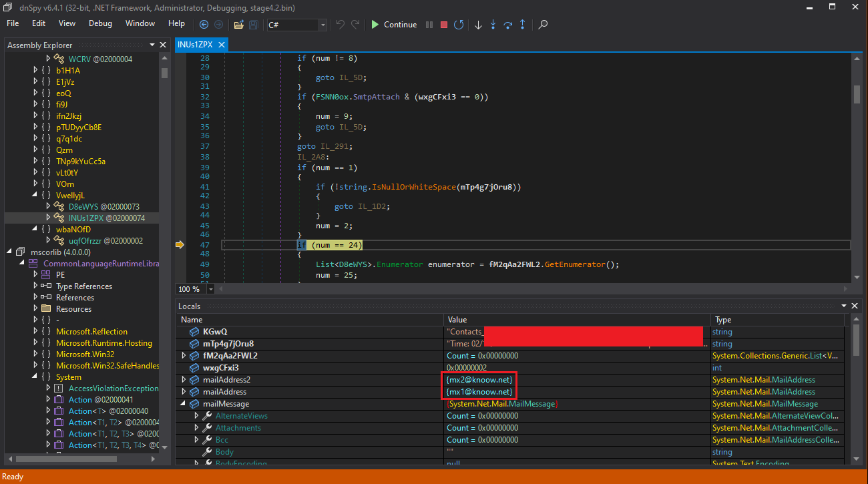Image resolution: width=868 pixels, height=484 pixels.
Task: Select the TNp9kYuCc5a namespace
Action: click(x=81, y=161)
